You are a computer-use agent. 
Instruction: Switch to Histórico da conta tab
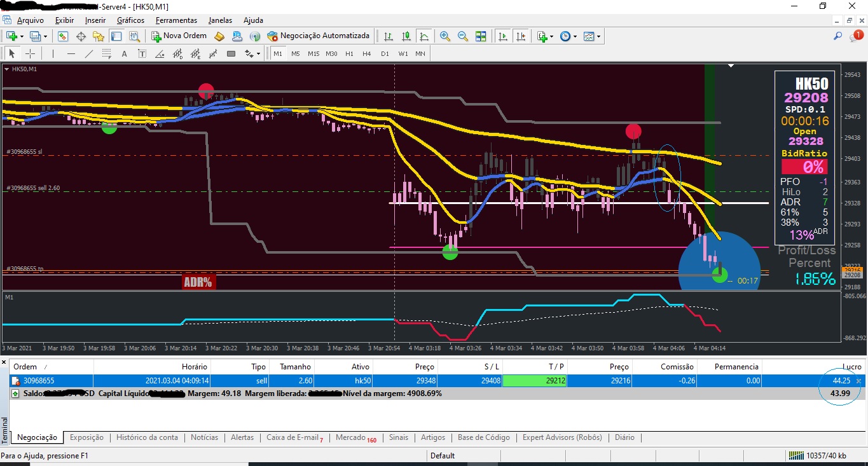point(147,437)
